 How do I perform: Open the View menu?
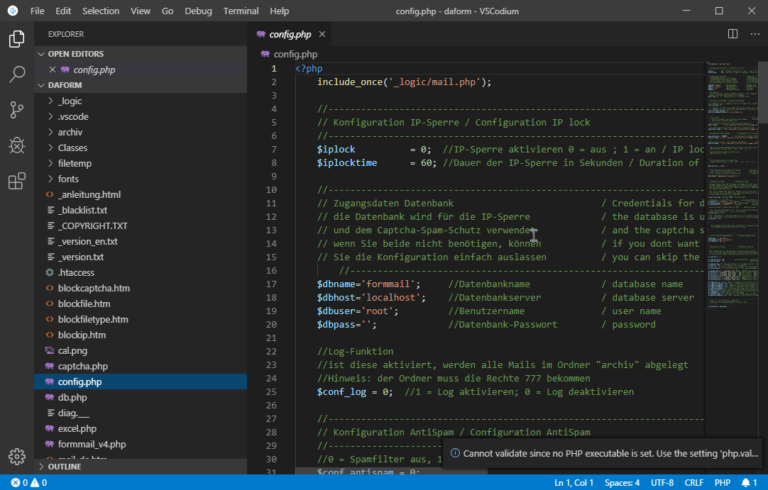pos(140,11)
